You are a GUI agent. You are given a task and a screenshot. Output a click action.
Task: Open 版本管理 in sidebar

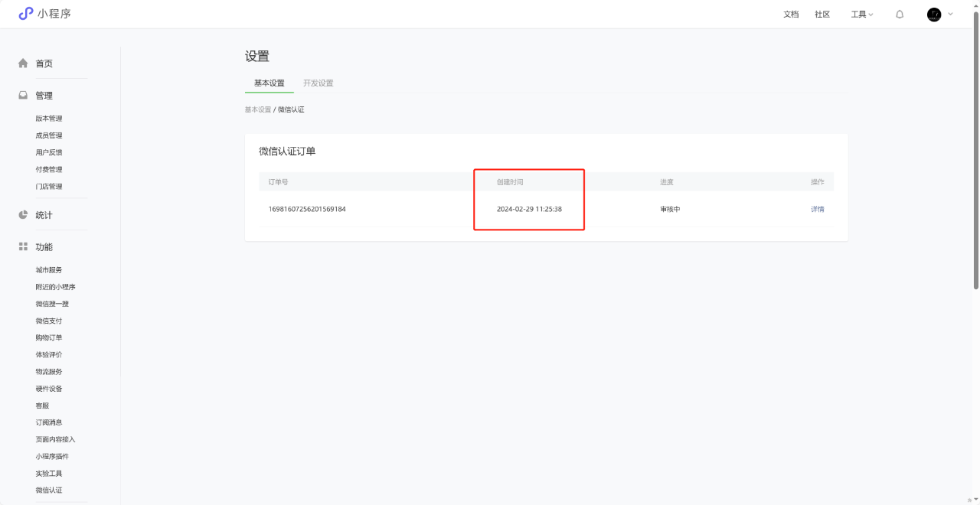49,119
